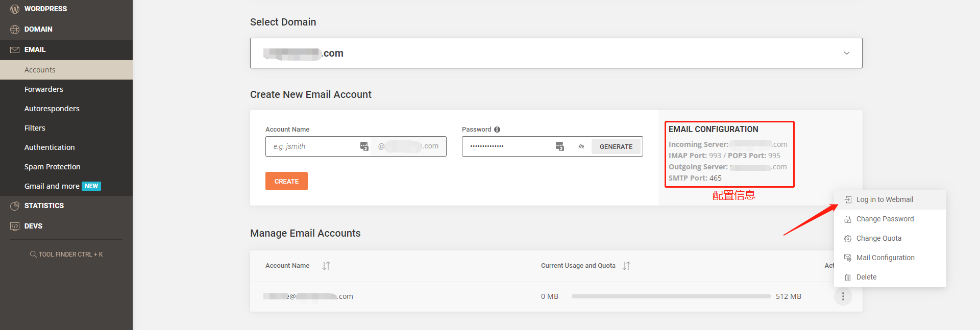Open the Filters page
Viewport: 980px width, 330px height.
tap(66, 128)
